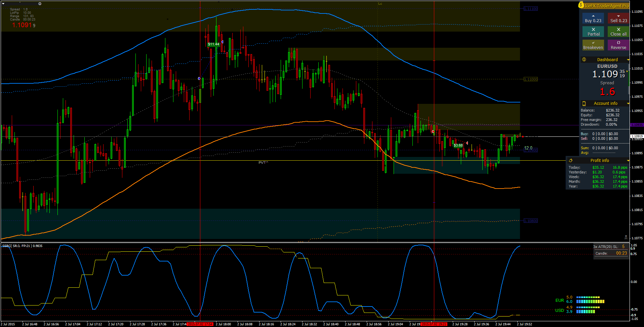Click the Drawdown 0.00% value
Viewport: 644px width, 327px height.
point(611,124)
